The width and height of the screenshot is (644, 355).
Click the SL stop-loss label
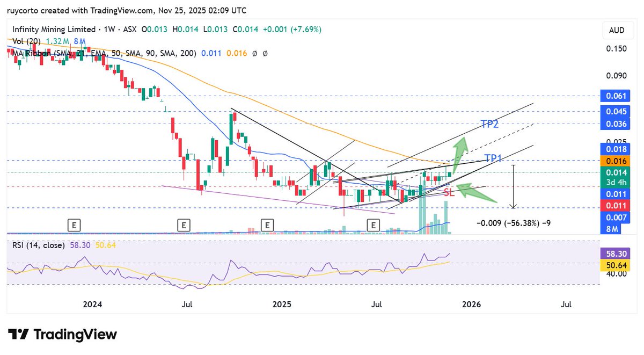coord(449,192)
